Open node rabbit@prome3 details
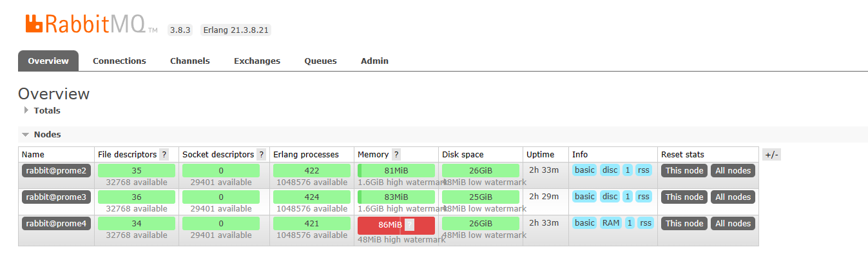 pos(57,197)
